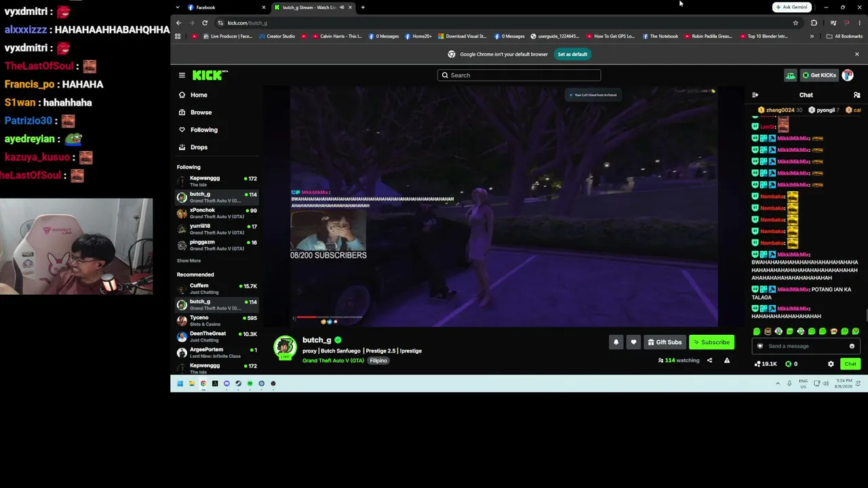Bookmark this page with star icon

pyautogui.click(x=795, y=23)
